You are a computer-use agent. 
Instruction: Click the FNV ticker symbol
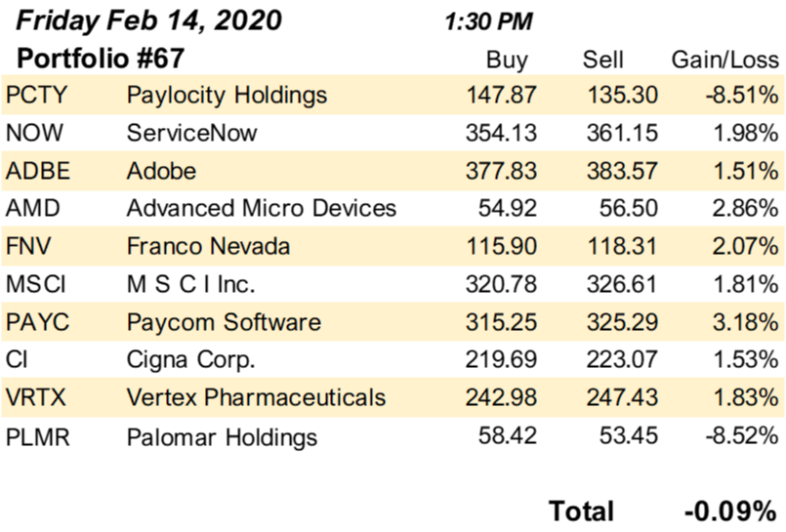click(29, 246)
